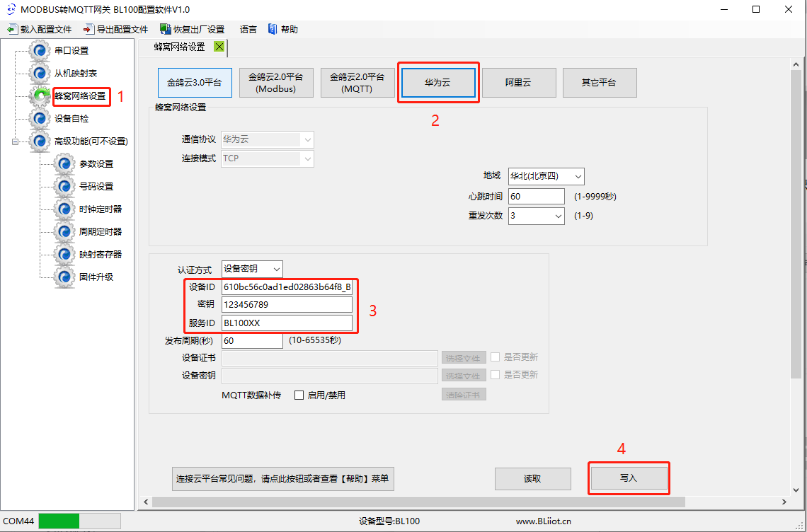The height and width of the screenshot is (532, 807).
Task: Click the 帮助 book icon
Action: [273, 29]
